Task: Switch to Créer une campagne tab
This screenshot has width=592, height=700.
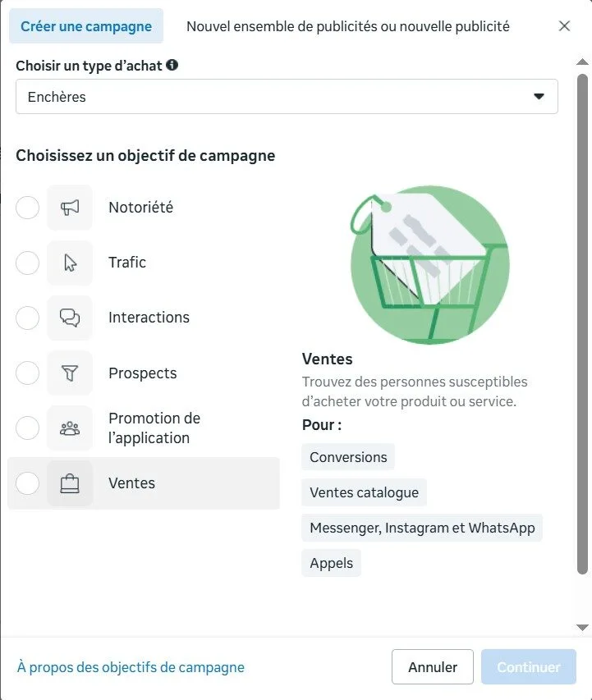Action: coord(86,26)
